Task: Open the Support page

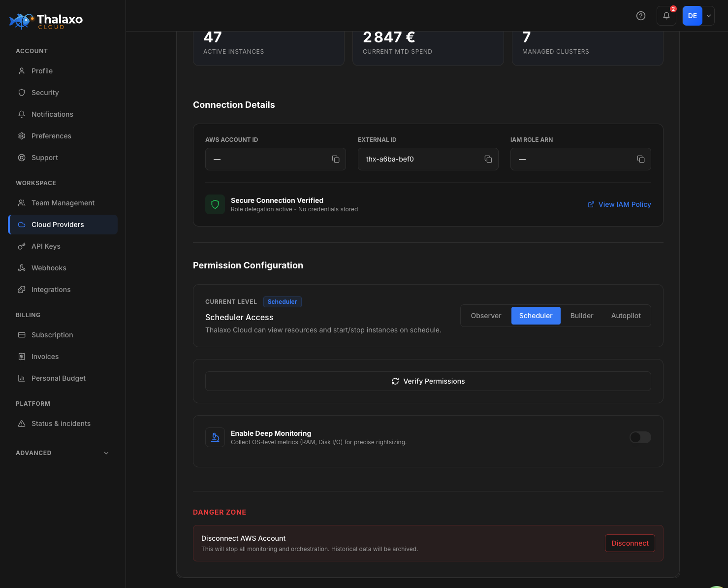Action: 63,158
